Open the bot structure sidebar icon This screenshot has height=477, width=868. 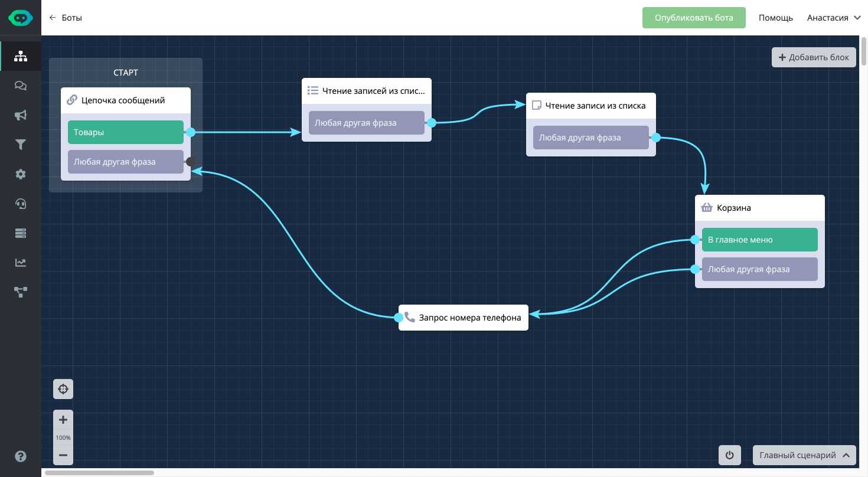21,56
